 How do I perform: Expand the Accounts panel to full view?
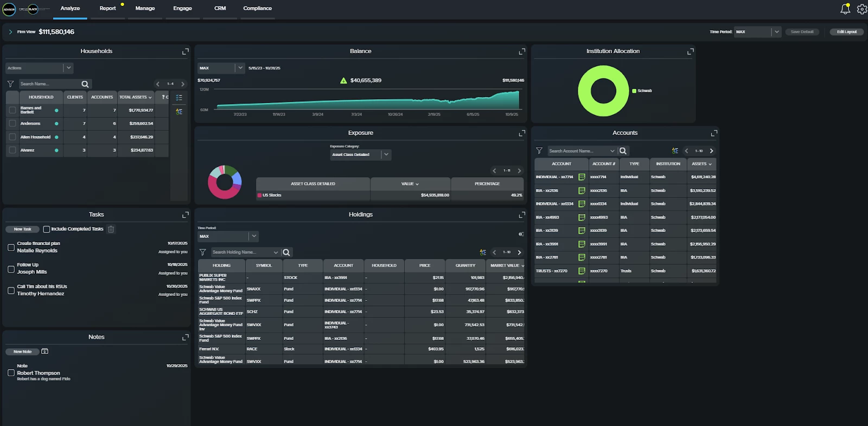coord(714,133)
